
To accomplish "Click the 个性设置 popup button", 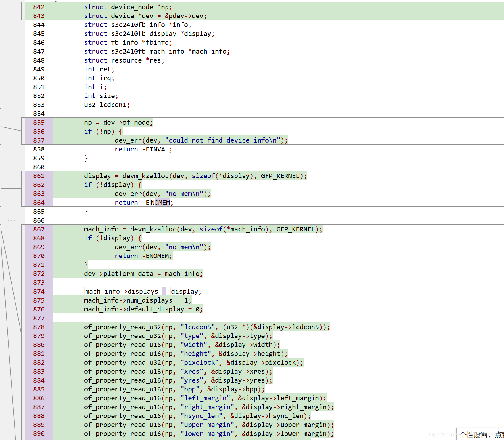I will (x=480, y=434).
